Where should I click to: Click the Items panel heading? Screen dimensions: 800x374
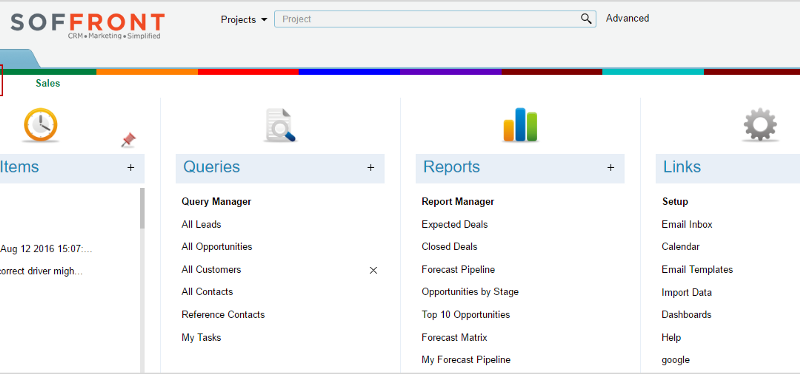coord(19,167)
